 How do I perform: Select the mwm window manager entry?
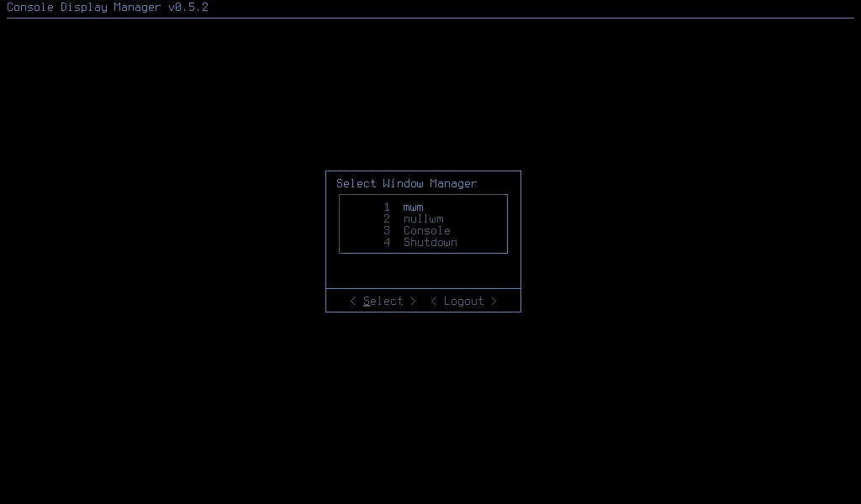[412, 207]
